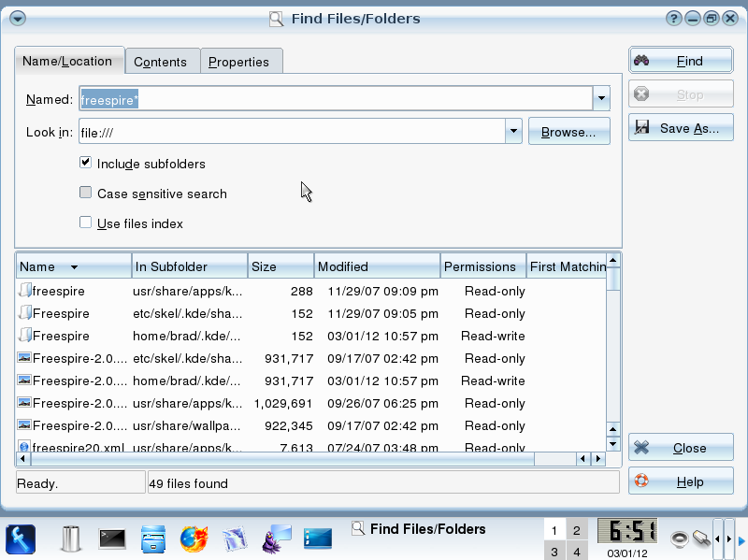The image size is (748, 560).
Task: Click the blue window panel icon
Action: pyautogui.click(x=317, y=539)
